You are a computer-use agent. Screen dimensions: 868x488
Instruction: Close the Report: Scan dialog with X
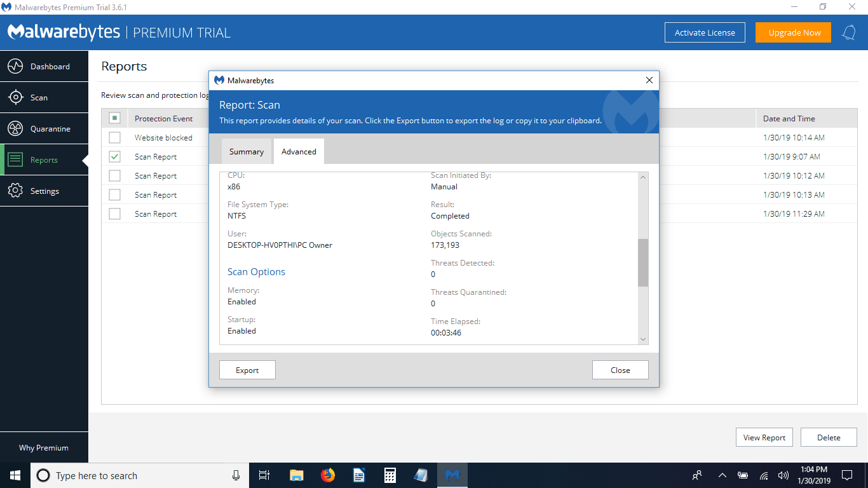649,81
